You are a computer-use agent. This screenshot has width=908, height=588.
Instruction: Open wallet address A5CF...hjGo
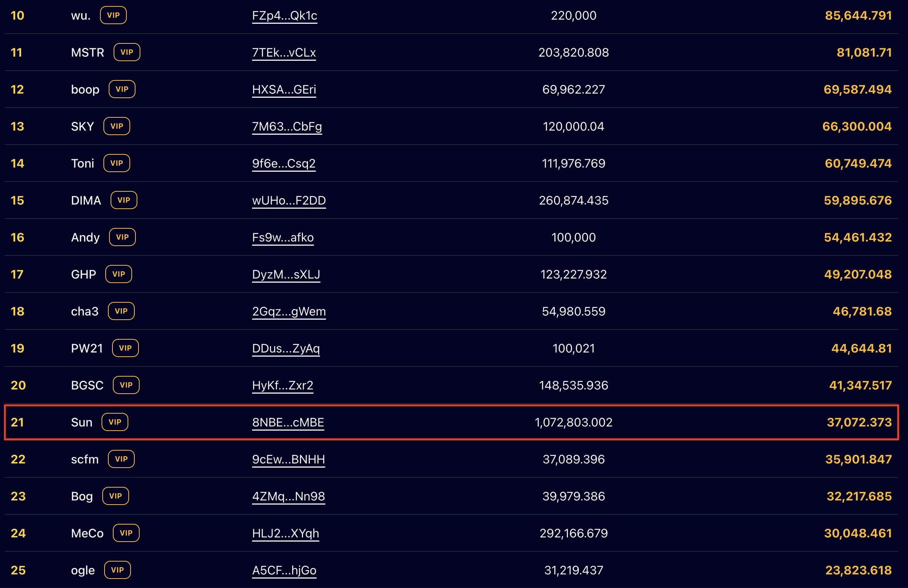284,570
